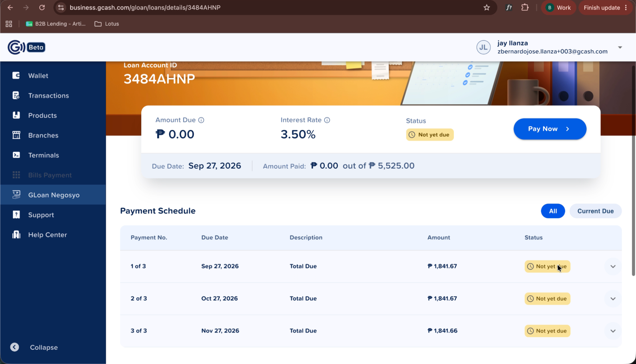This screenshot has height=364, width=636.
Task: Click Not yet due status for payment 3
Action: point(547,331)
